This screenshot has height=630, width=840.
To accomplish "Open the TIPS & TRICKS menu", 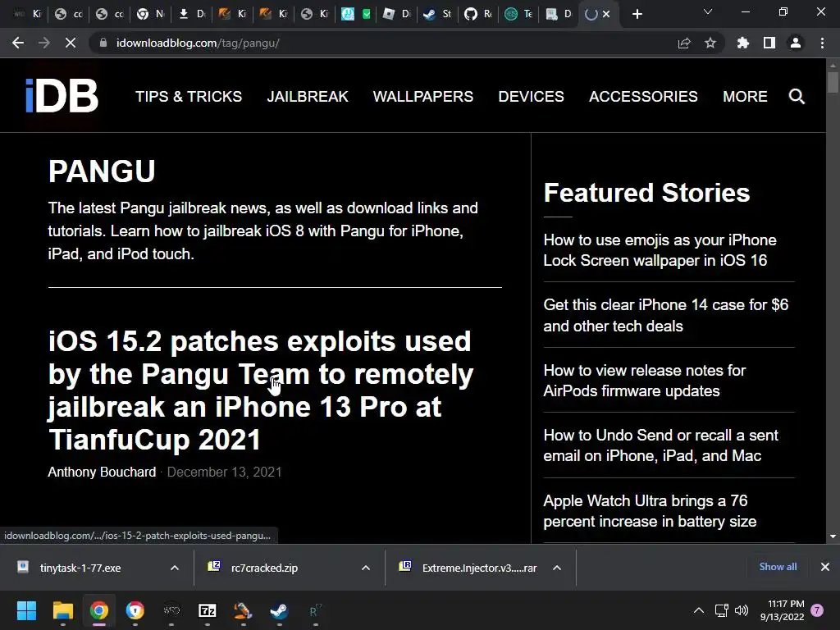I will click(189, 97).
